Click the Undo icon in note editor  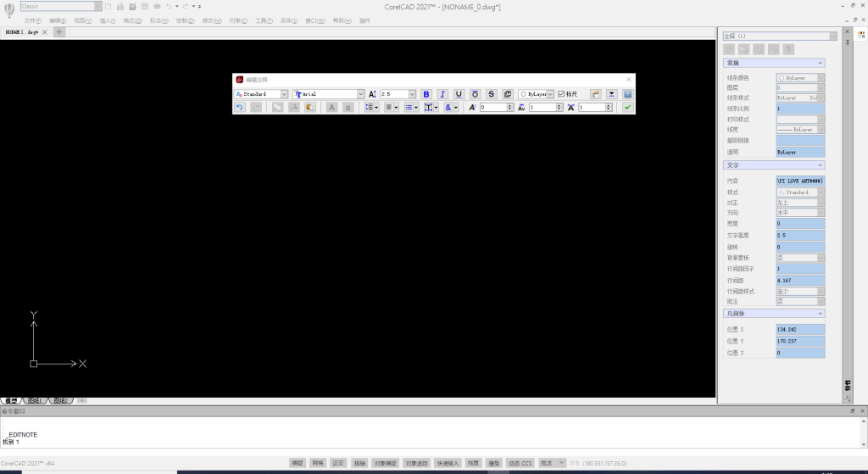(x=240, y=108)
